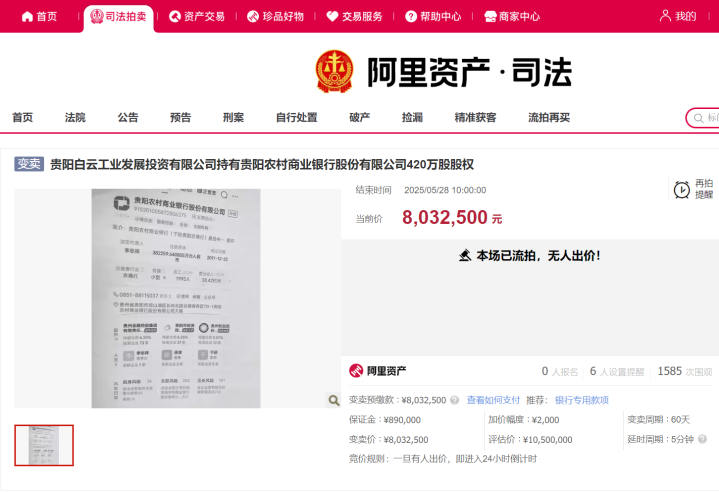Select the small thumbnail preview
Screen dimensions: 719x492
44,445
